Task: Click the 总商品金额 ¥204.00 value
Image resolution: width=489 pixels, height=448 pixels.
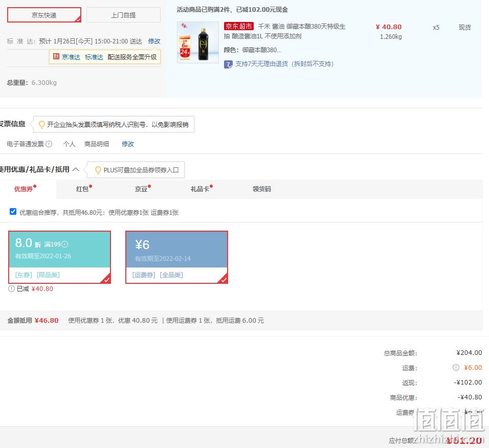Action: [469, 352]
